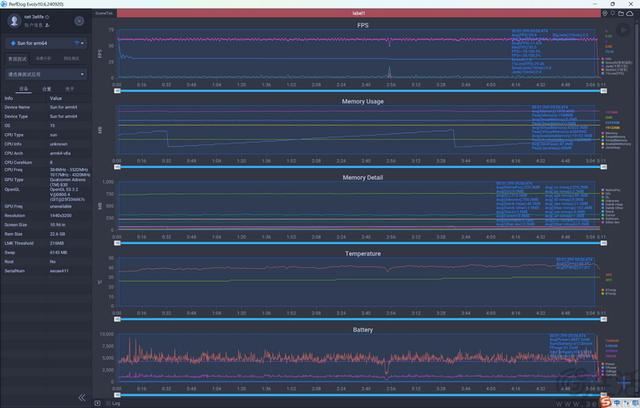Switch to the second tab beside device info
The width and height of the screenshot is (640, 408).
click(x=46, y=88)
